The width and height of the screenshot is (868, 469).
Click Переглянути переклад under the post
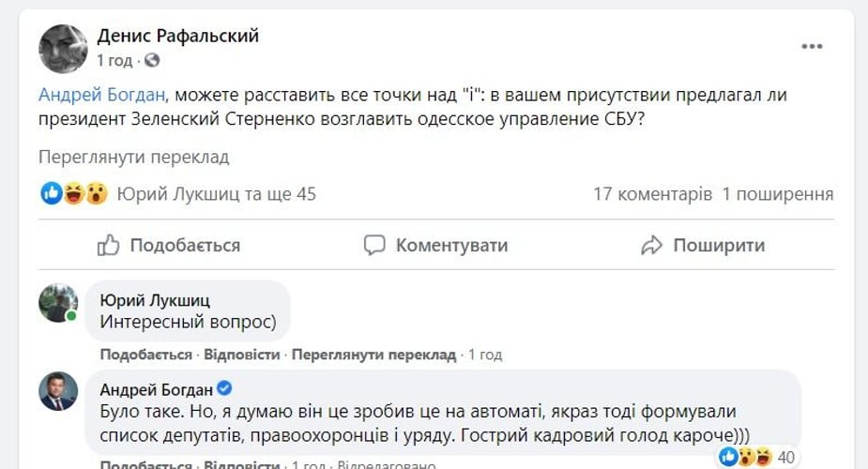133,158
